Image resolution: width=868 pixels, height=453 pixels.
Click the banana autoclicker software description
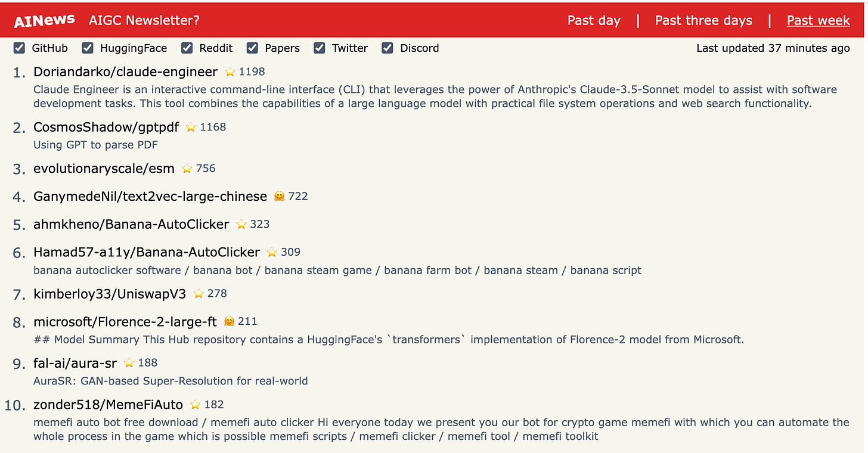(x=337, y=270)
